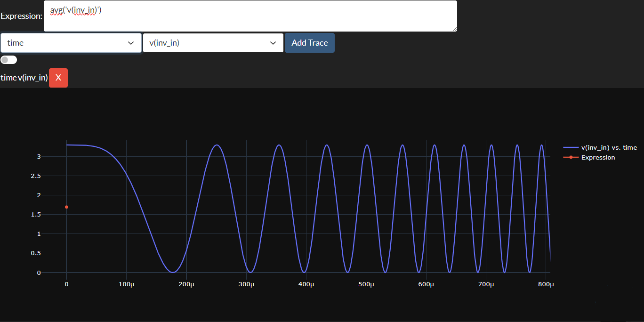Expand the chevron on the time combo box

click(131, 42)
